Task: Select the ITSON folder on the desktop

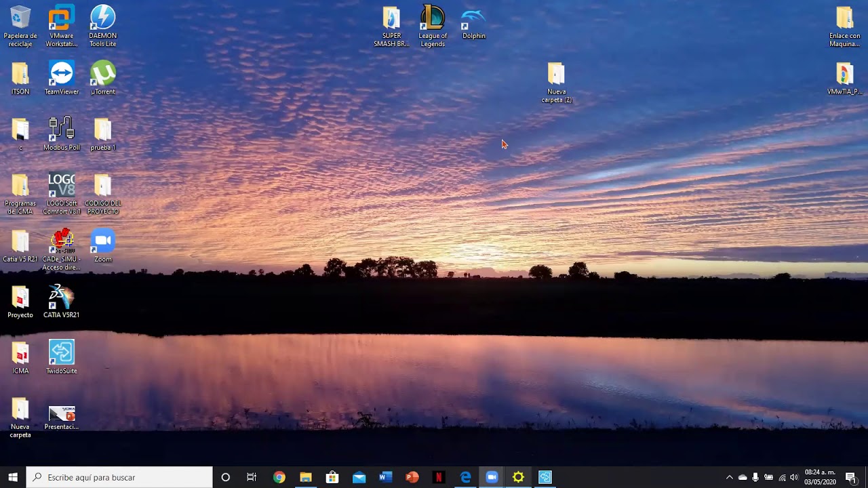Action: click(20, 79)
